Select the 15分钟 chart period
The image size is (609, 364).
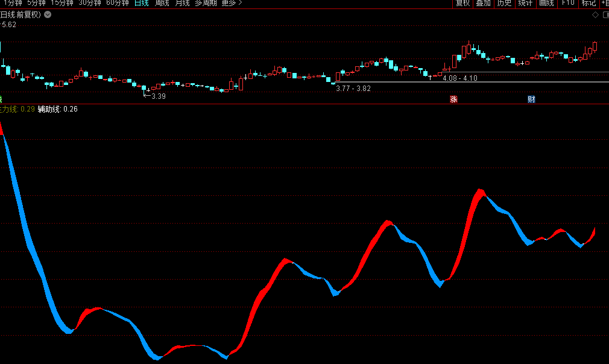62,3
